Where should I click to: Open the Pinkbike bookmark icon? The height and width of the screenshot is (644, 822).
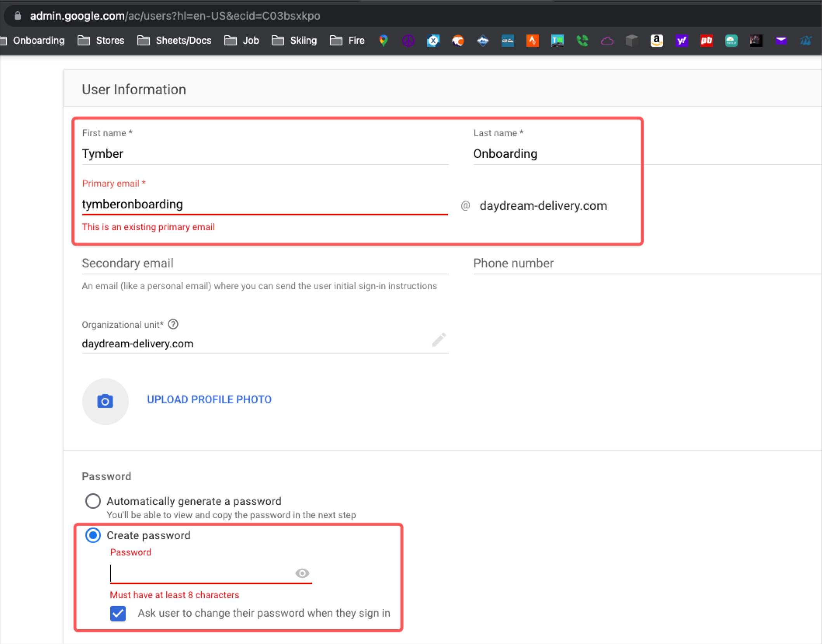tap(707, 41)
